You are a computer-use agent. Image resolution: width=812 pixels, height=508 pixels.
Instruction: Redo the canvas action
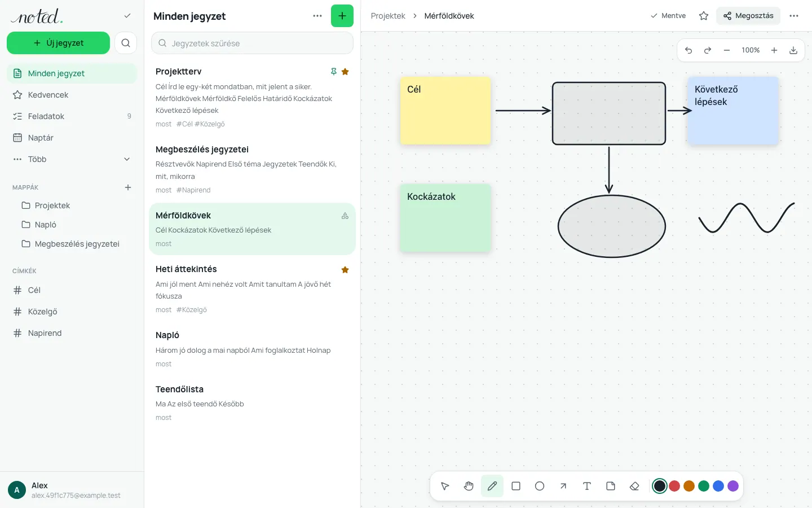click(x=708, y=50)
